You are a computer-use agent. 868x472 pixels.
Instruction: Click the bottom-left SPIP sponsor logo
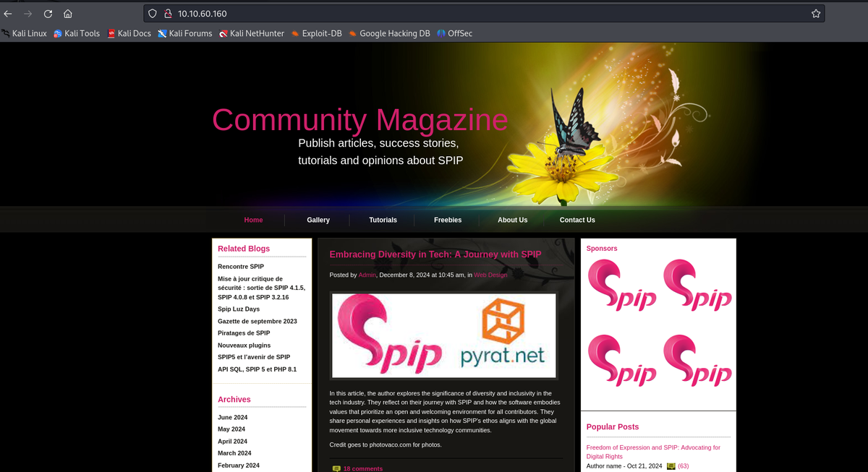click(622, 360)
